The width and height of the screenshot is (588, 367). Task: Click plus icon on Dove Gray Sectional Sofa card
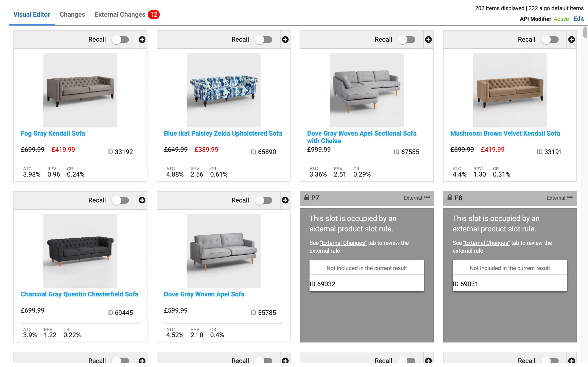pyautogui.click(x=428, y=40)
